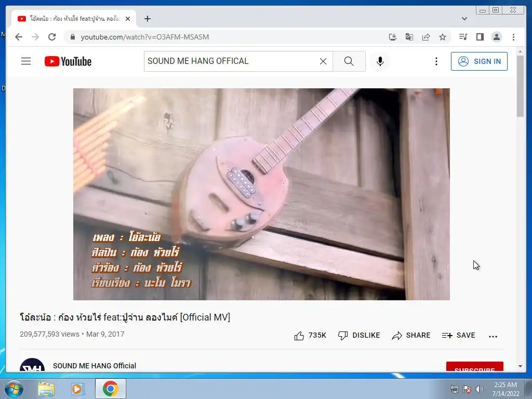The height and width of the screenshot is (399, 532).
Task: View site information lock icon
Action: coord(72,37)
